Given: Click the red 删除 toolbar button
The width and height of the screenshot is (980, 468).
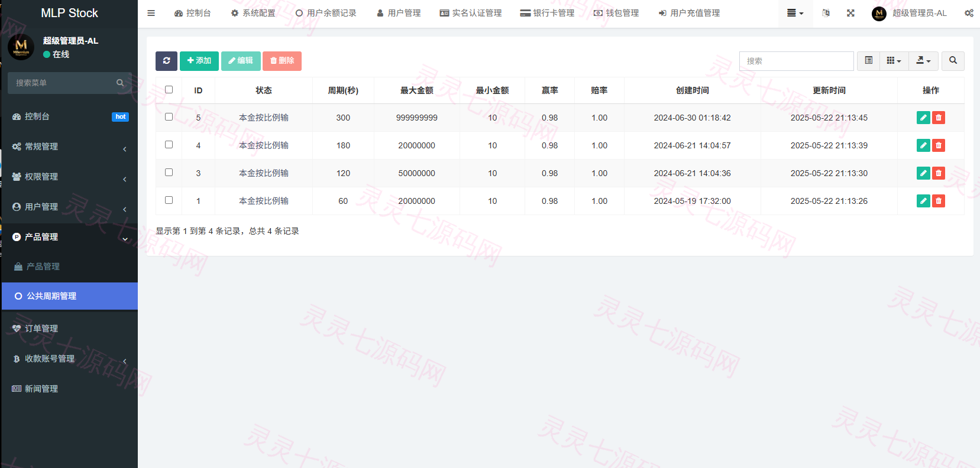Looking at the screenshot, I should click(282, 61).
